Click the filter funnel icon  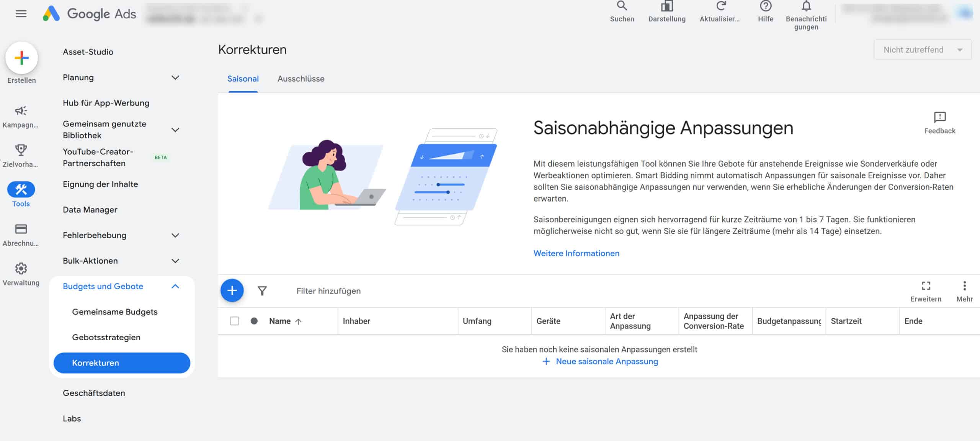click(x=262, y=291)
